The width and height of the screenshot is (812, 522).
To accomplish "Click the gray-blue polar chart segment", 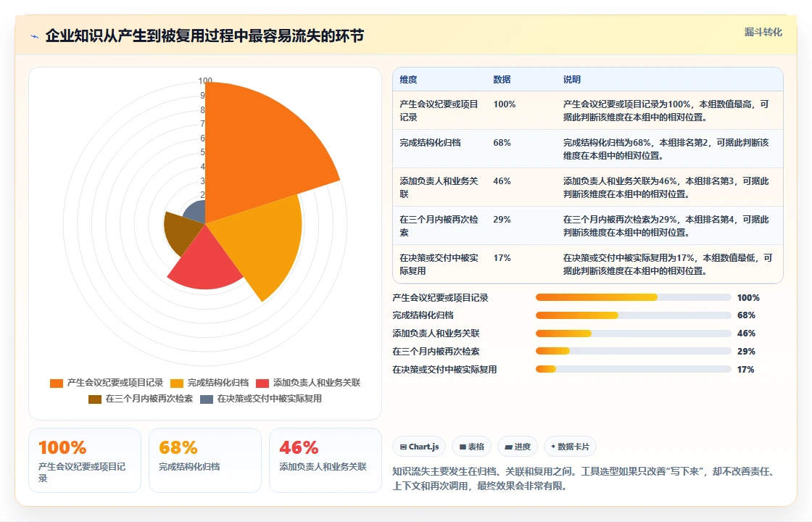I will [x=196, y=212].
